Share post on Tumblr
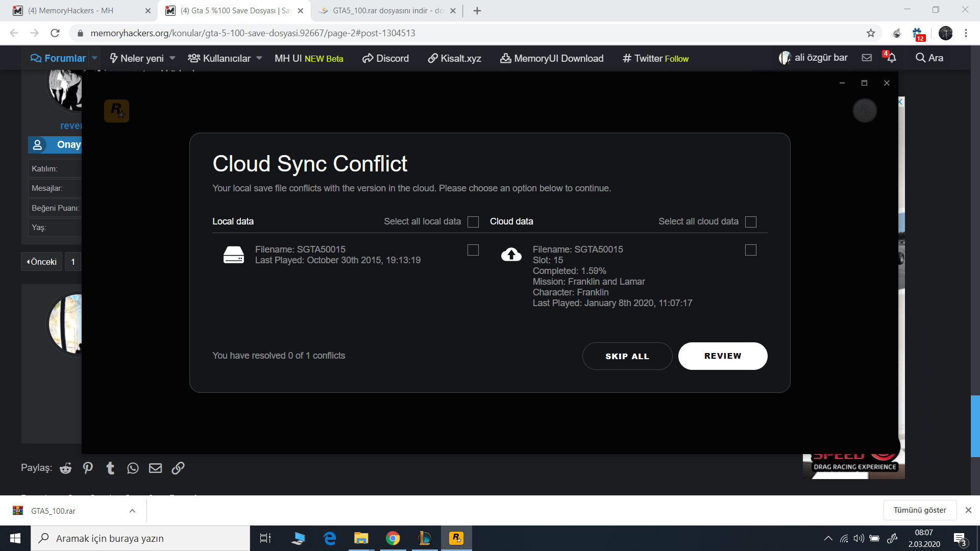The image size is (980, 551). point(110,468)
